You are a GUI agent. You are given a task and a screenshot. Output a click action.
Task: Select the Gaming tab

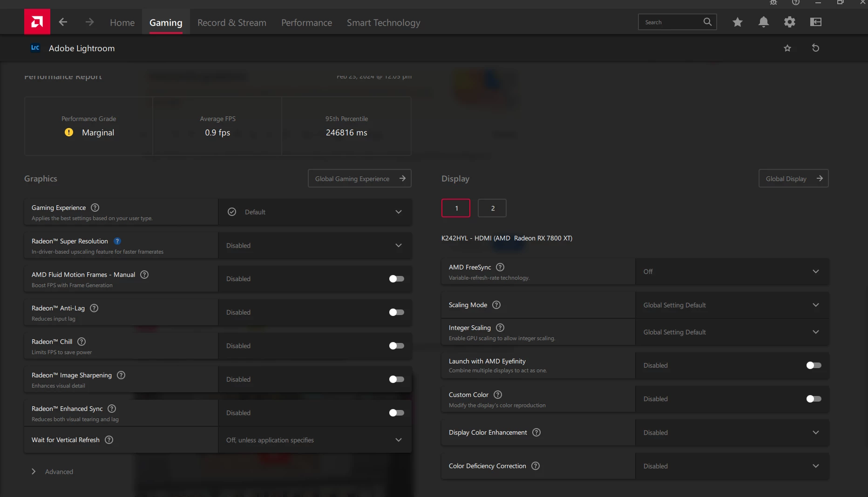[x=166, y=22]
